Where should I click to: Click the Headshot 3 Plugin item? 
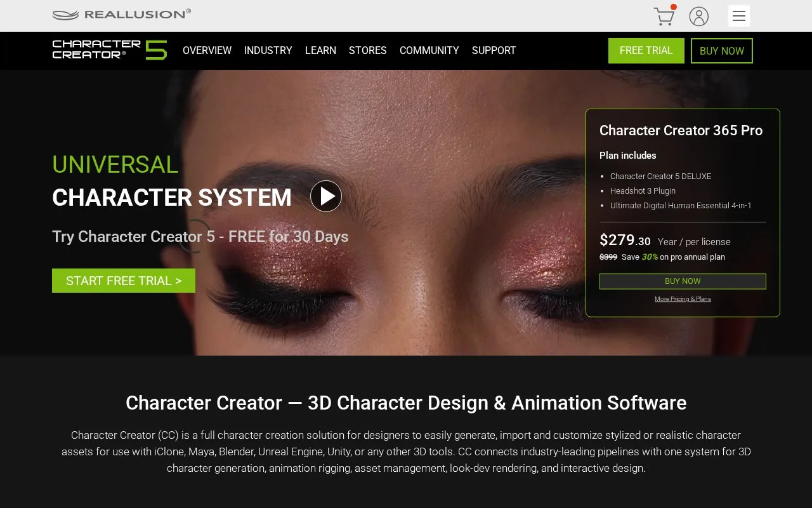tap(643, 191)
